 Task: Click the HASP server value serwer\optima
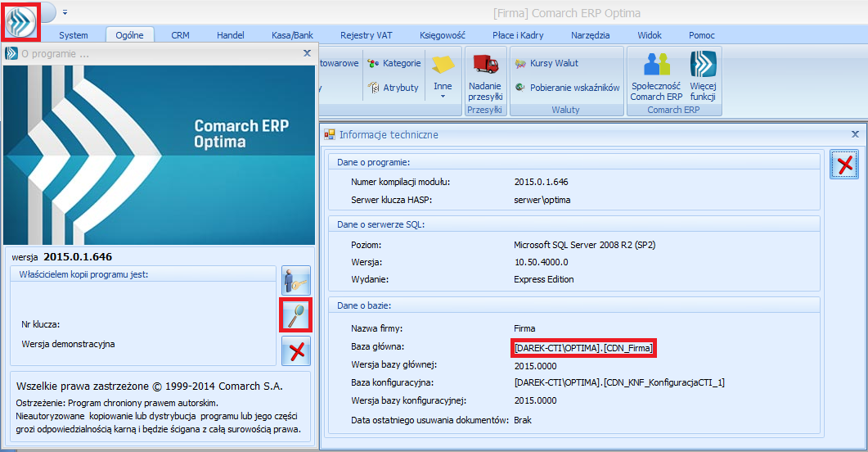tap(542, 200)
